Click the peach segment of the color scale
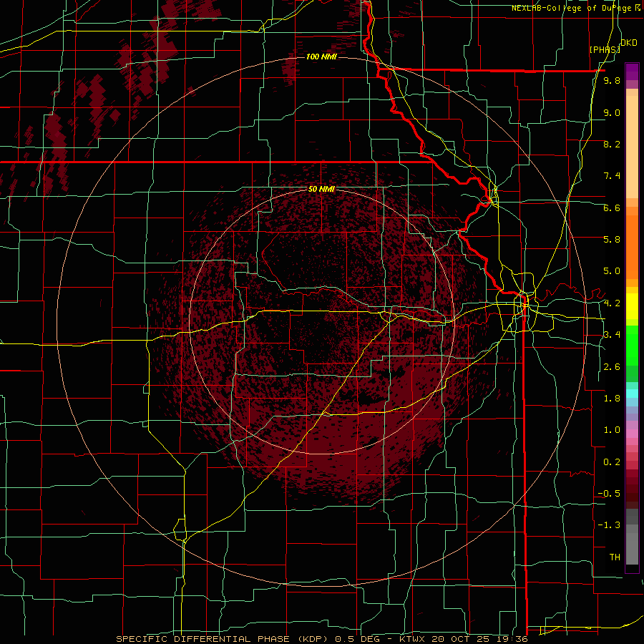 pos(632,144)
